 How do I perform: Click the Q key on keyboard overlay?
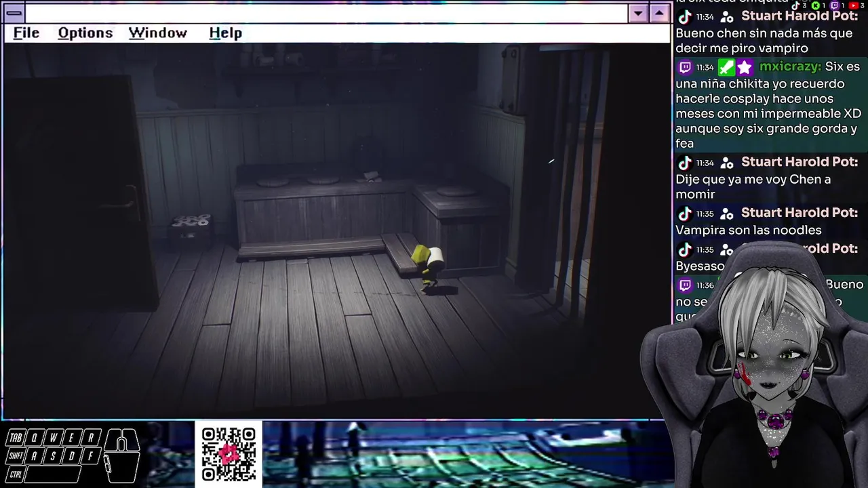[x=35, y=437]
